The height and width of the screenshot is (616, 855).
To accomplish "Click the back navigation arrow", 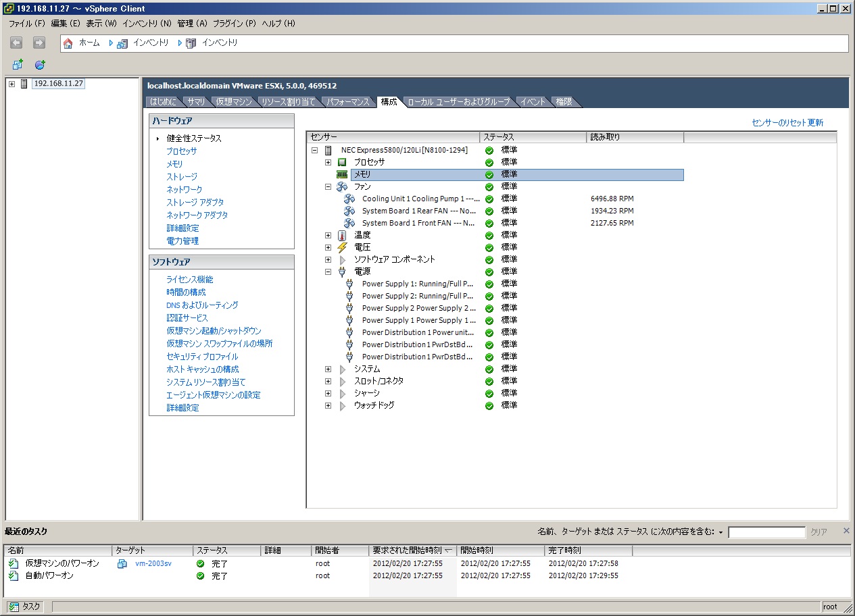I will (16, 43).
